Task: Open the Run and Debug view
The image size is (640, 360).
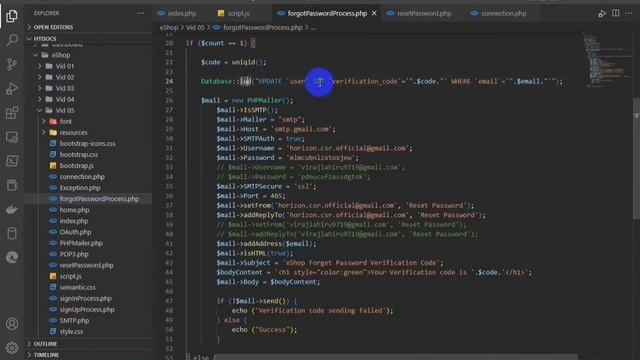Action: [x=12, y=88]
